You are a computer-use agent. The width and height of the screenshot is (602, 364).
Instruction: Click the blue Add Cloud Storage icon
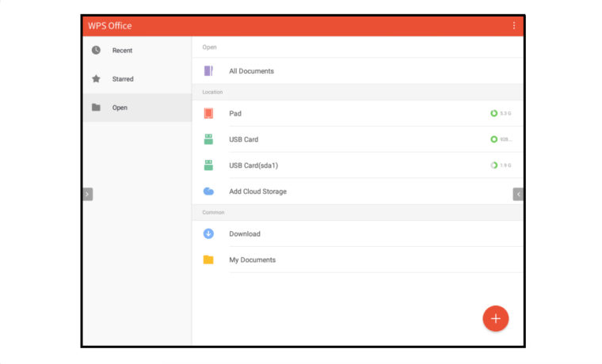tap(208, 191)
